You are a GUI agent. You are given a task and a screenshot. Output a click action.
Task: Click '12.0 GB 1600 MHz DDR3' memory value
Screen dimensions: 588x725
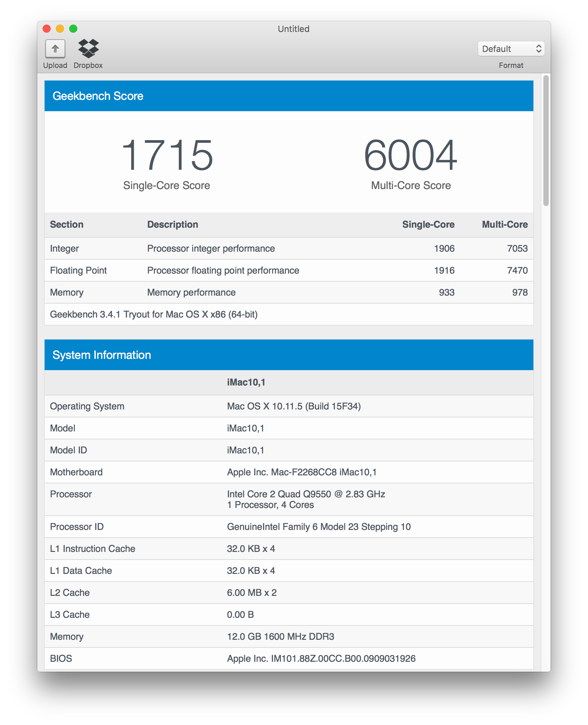click(280, 636)
